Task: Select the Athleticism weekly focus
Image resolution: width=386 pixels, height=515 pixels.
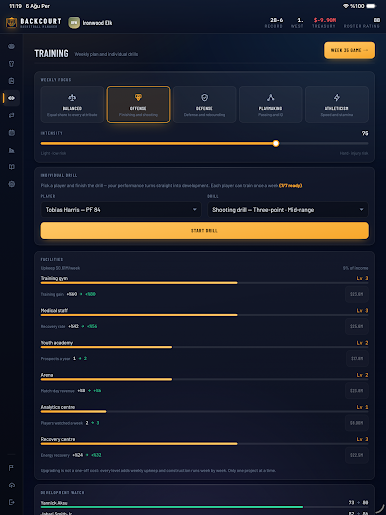Action: coord(337,104)
